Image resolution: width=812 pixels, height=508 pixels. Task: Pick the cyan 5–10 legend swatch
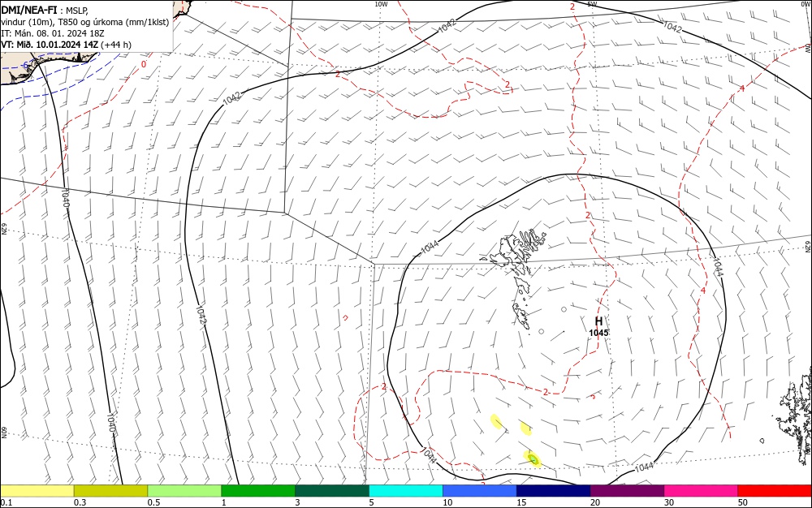[x=406, y=491]
